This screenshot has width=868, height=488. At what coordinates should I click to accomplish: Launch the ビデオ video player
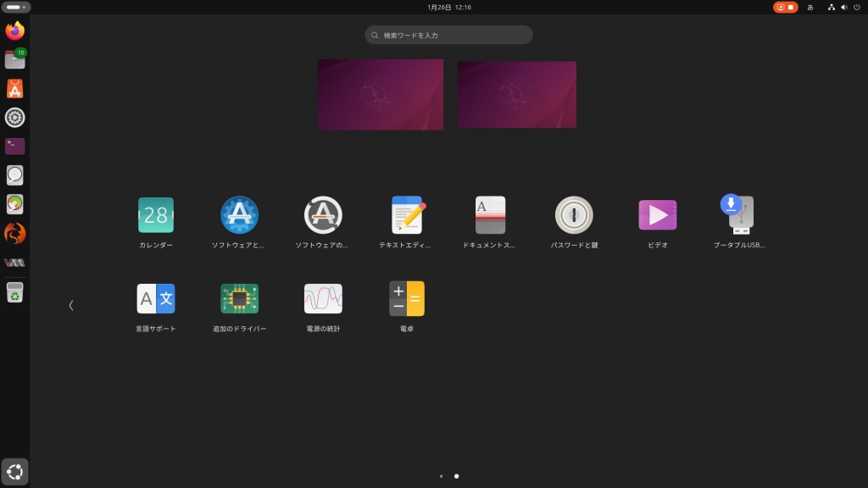coord(657,215)
